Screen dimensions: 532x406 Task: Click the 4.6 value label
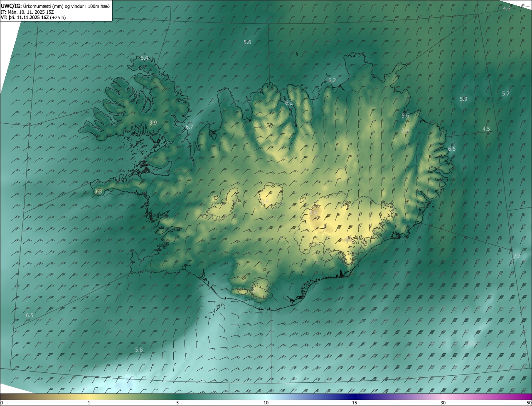506,8
